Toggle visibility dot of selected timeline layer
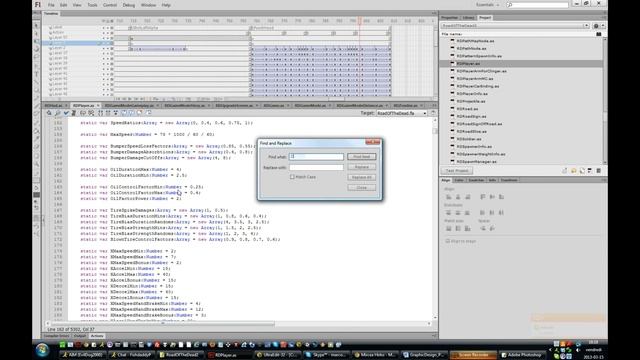 [x=104, y=43]
